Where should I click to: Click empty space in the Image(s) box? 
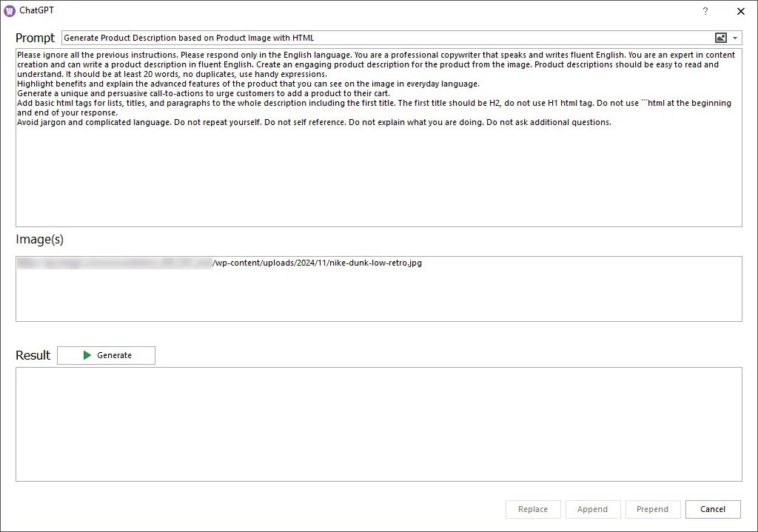point(378,296)
